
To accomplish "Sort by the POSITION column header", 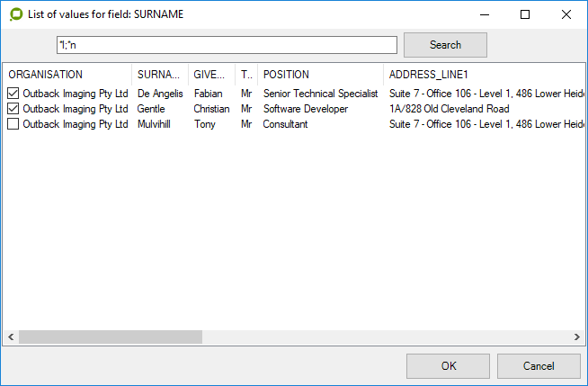I will (x=319, y=75).
